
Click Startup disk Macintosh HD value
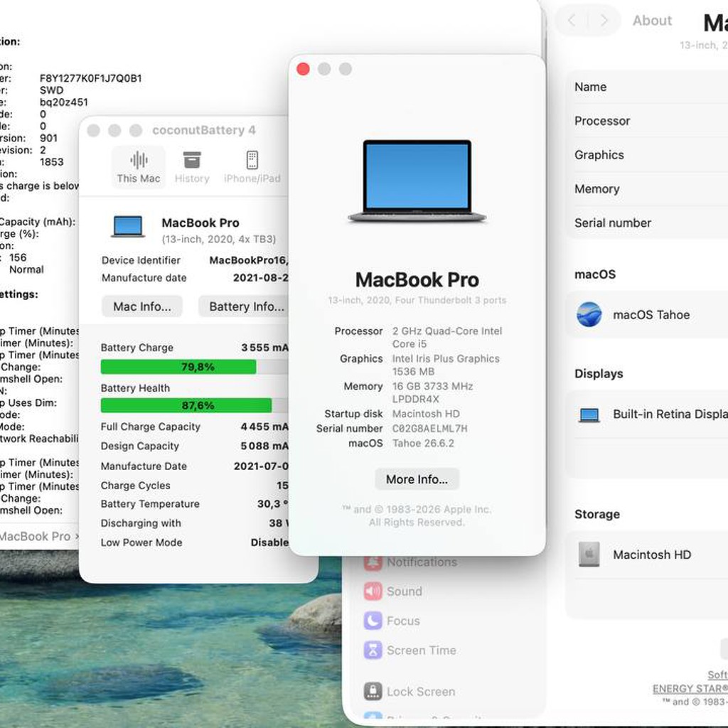tap(426, 414)
